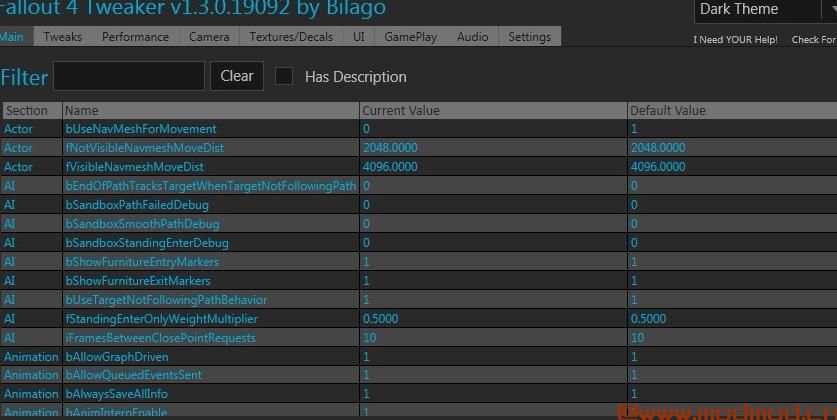
Task: Open the GamePlay tab
Action: coord(410,37)
